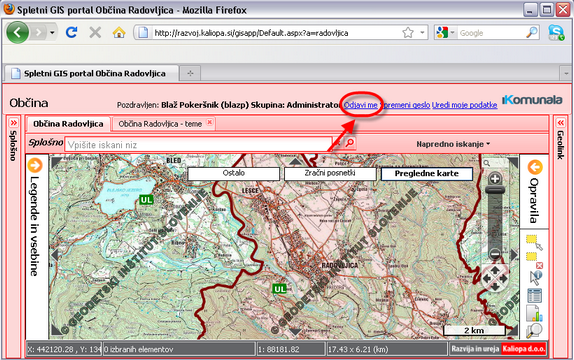Zoom out with the minus button

[x=495, y=253]
